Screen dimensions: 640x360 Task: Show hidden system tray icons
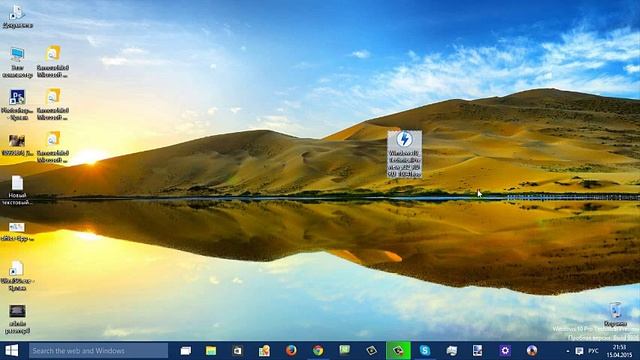pos(567,351)
